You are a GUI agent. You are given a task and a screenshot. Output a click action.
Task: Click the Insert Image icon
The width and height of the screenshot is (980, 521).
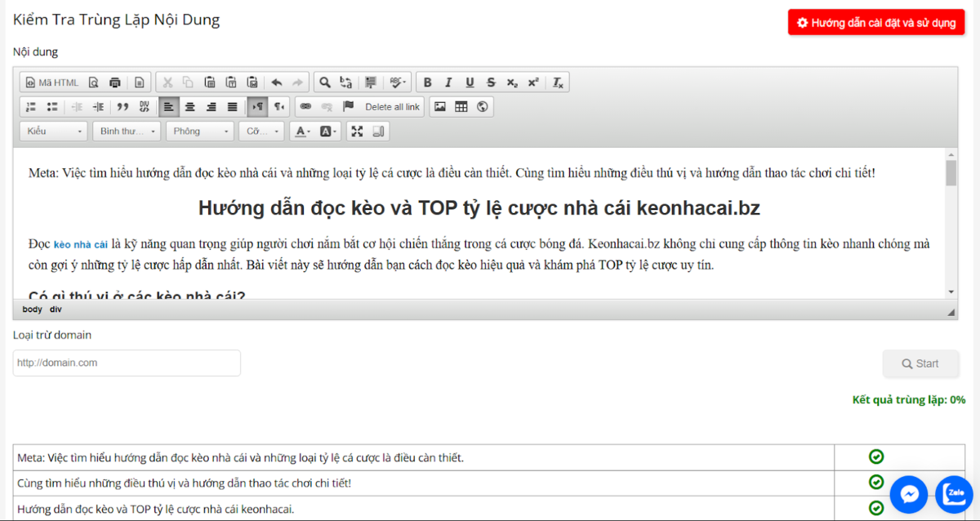click(x=440, y=107)
